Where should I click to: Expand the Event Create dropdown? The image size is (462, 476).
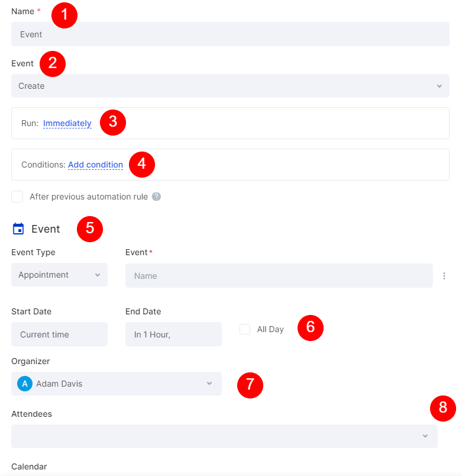tap(230, 86)
